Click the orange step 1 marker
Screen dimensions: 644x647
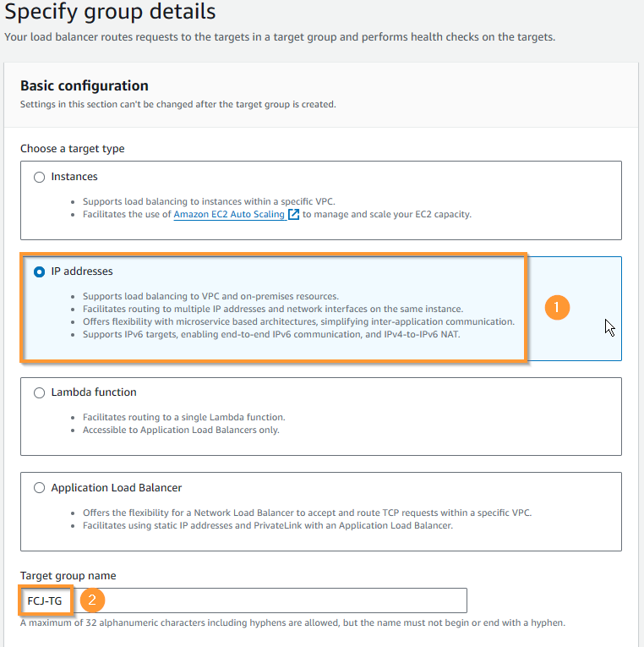(557, 307)
